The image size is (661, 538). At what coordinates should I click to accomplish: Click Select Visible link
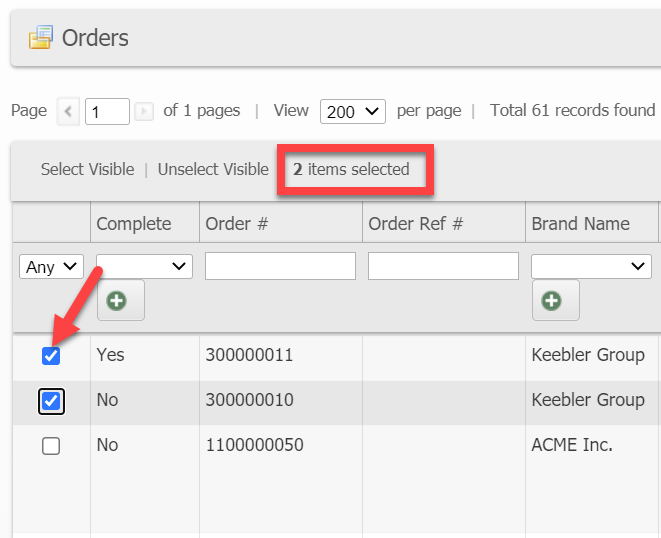[x=87, y=169]
